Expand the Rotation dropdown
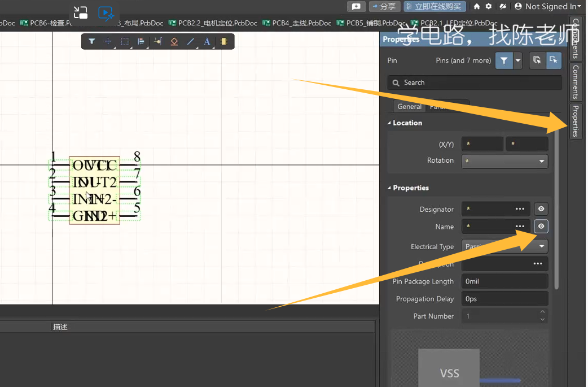588x387 pixels. 505,161
